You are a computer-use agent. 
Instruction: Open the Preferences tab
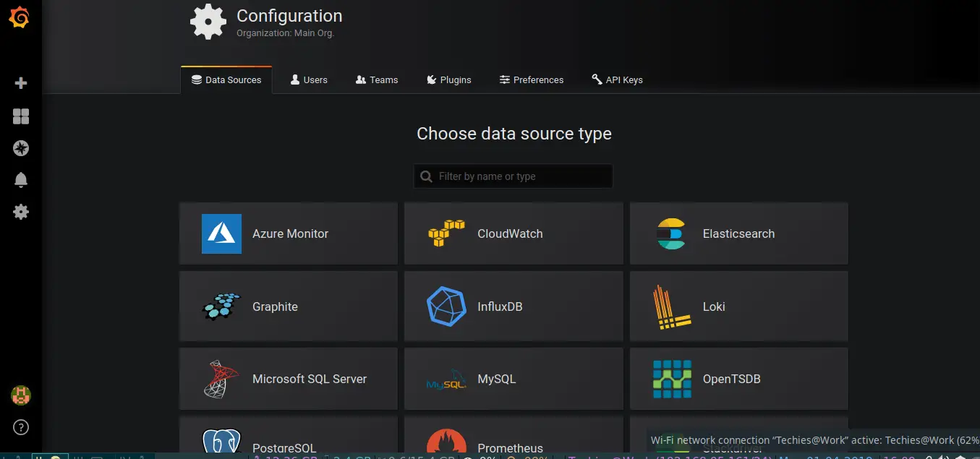click(532, 80)
